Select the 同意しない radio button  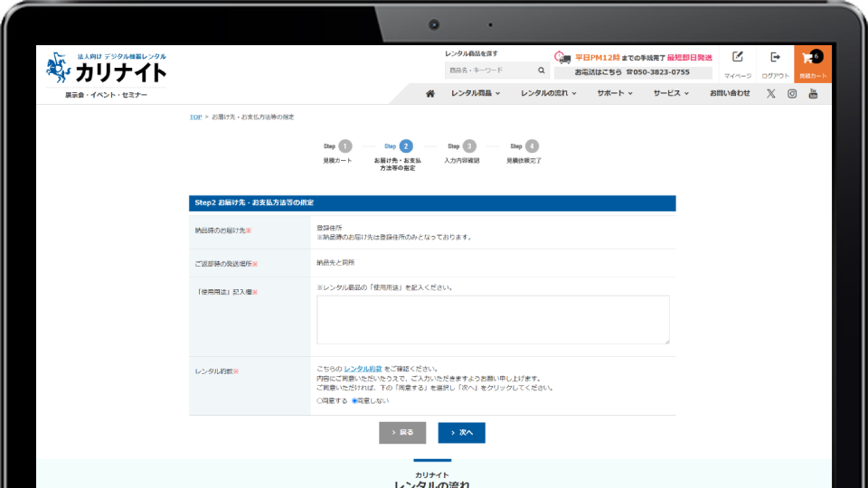click(354, 400)
